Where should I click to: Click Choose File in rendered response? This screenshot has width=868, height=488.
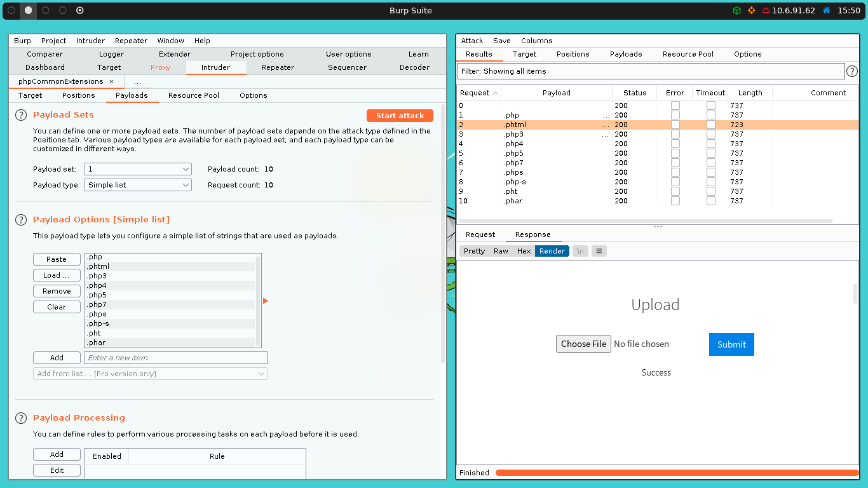pos(583,344)
